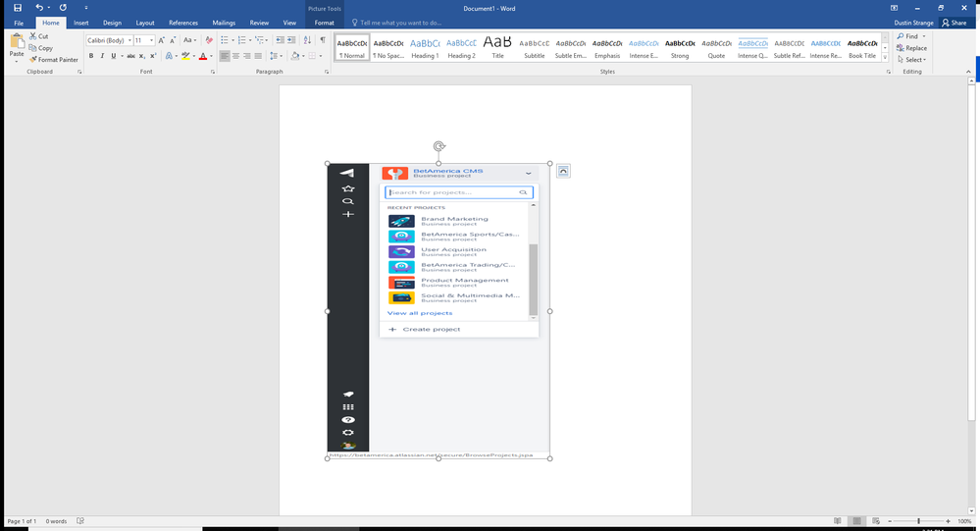980x531 pixels.
Task: Apply the Title style
Action: tap(497, 47)
